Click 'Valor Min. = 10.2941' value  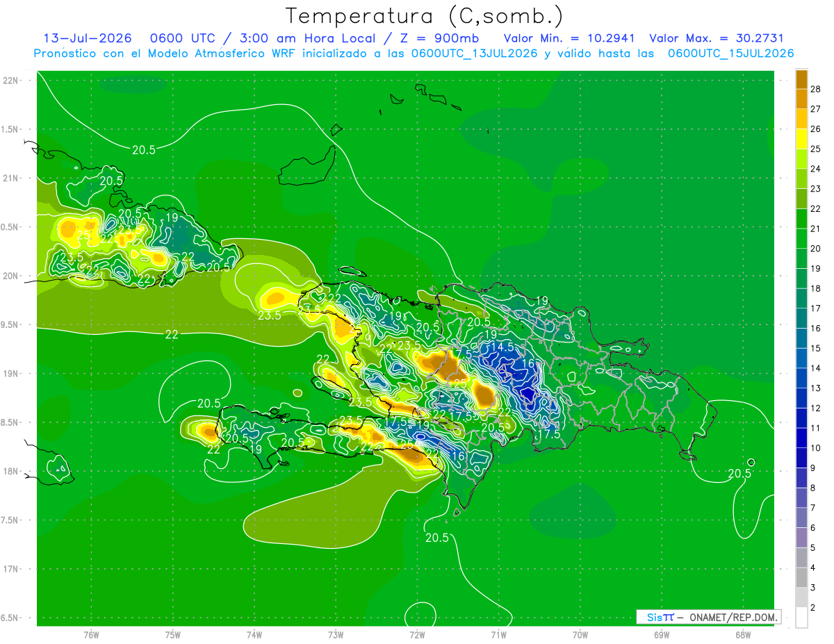570,38
